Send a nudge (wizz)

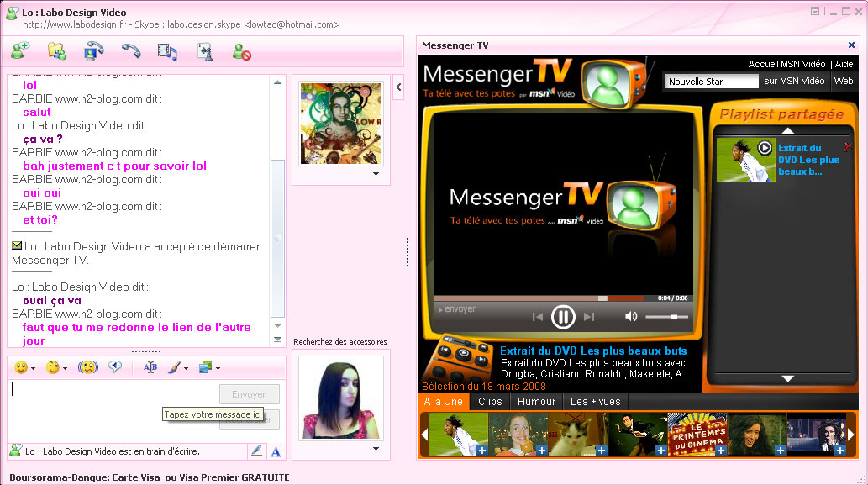(x=87, y=367)
